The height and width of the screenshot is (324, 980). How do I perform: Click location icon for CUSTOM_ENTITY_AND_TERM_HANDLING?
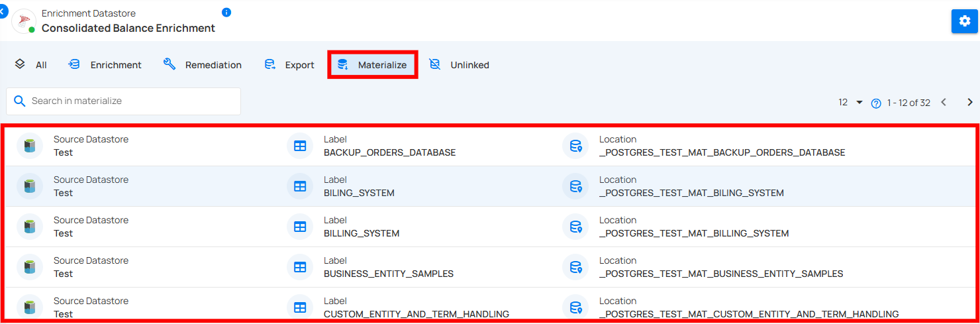coord(575,307)
